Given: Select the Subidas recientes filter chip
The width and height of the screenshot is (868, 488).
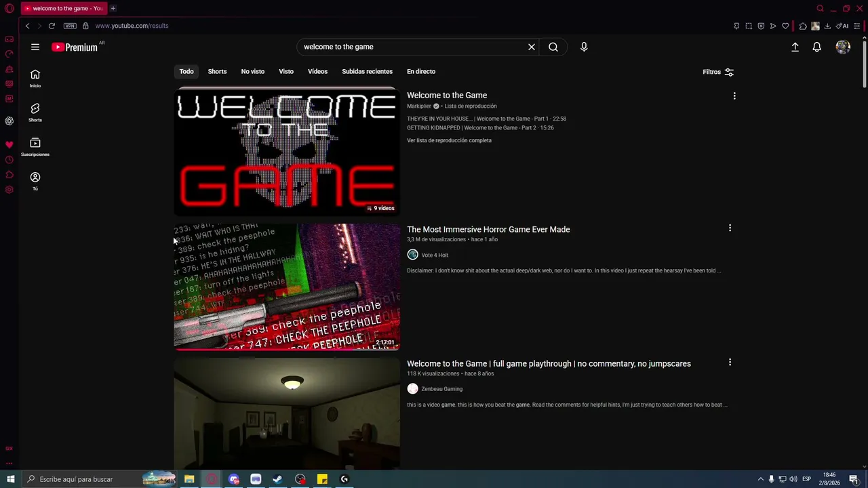Looking at the screenshot, I should tap(367, 71).
